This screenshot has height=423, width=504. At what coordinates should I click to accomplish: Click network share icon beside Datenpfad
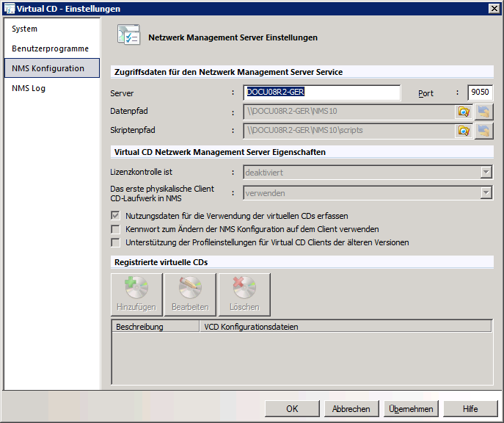tap(483, 112)
